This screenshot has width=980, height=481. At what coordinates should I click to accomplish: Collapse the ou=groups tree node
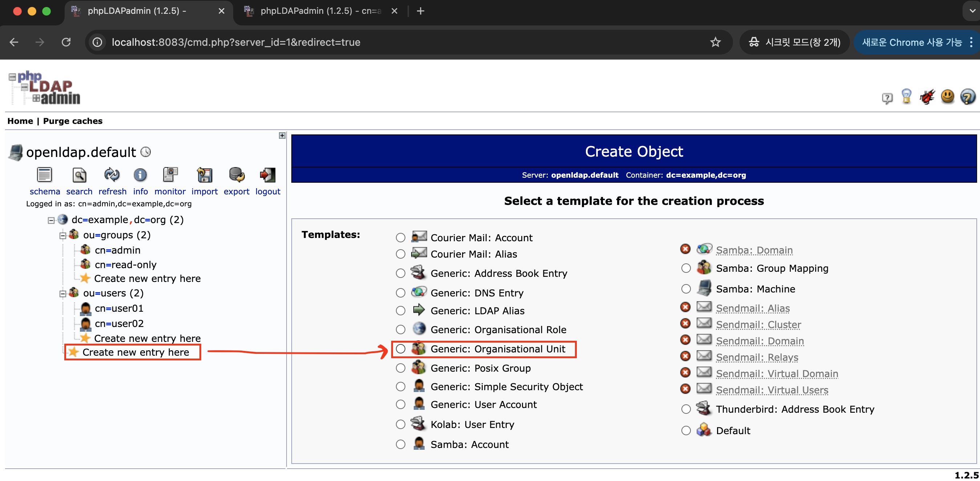pyautogui.click(x=62, y=235)
